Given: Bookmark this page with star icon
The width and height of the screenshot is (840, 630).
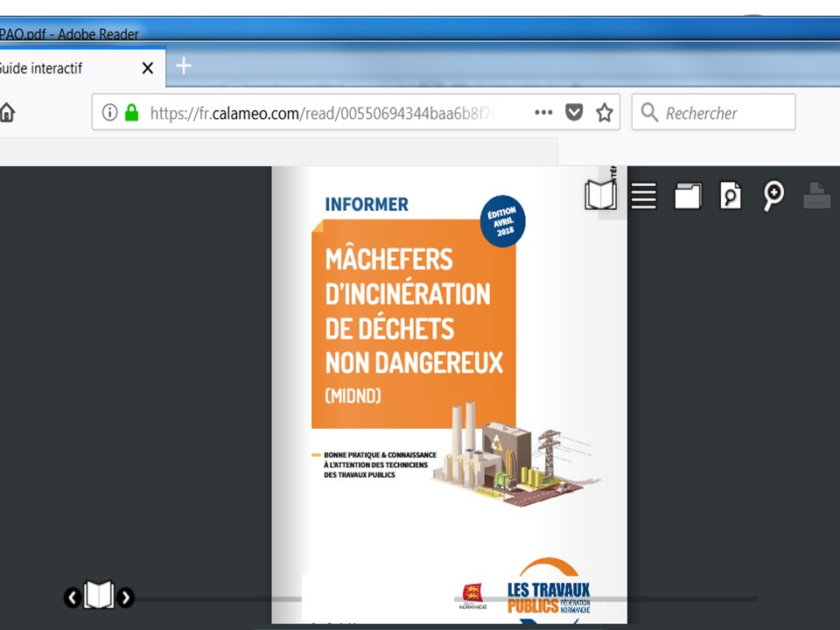Looking at the screenshot, I should coord(604,113).
